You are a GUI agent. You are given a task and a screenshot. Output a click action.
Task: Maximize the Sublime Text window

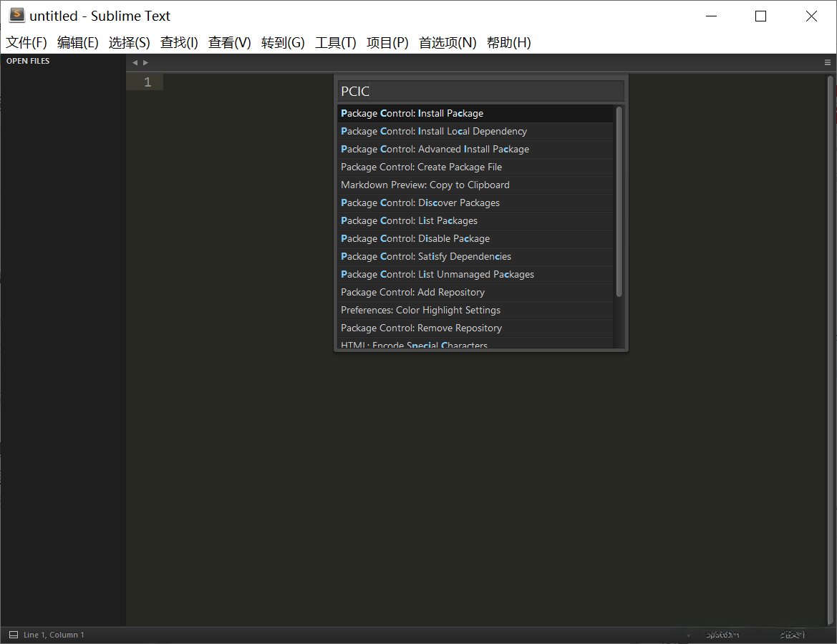click(x=760, y=16)
